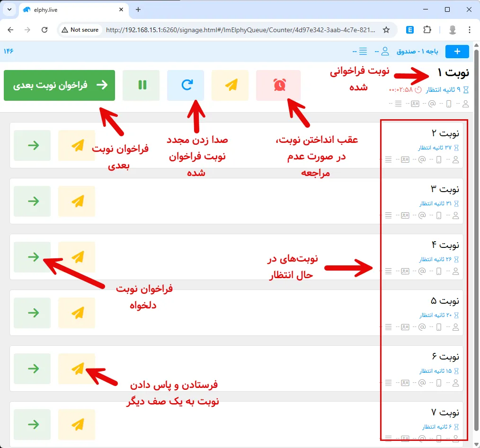
Task: Click the list icon on the نوبت ۳ card
Action: pos(388,215)
